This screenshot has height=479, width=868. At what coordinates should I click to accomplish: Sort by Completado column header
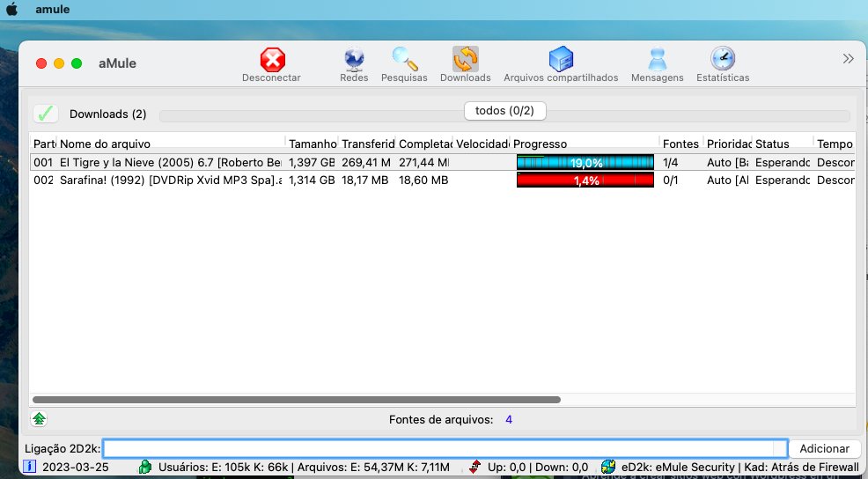click(x=425, y=144)
